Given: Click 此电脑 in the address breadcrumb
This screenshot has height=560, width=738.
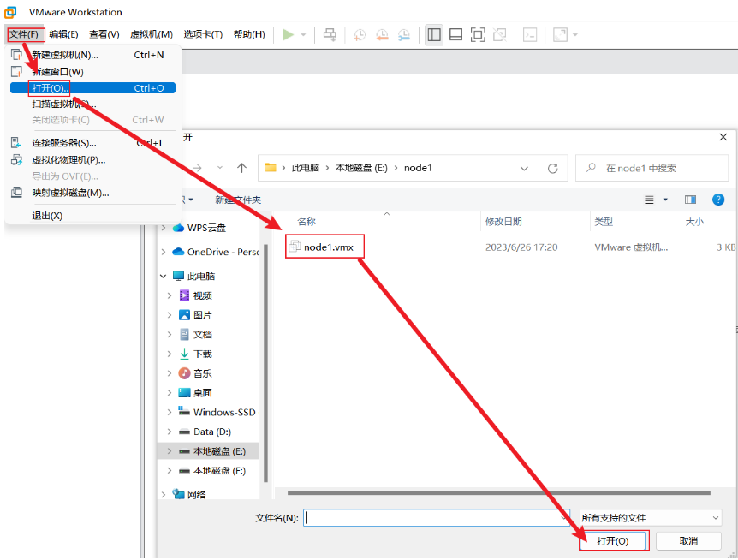Looking at the screenshot, I should point(306,168).
